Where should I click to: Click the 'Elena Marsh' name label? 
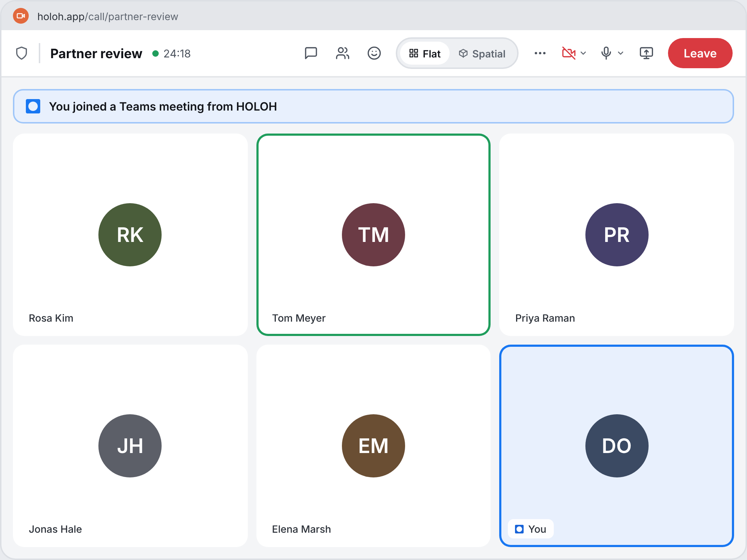pyautogui.click(x=301, y=529)
